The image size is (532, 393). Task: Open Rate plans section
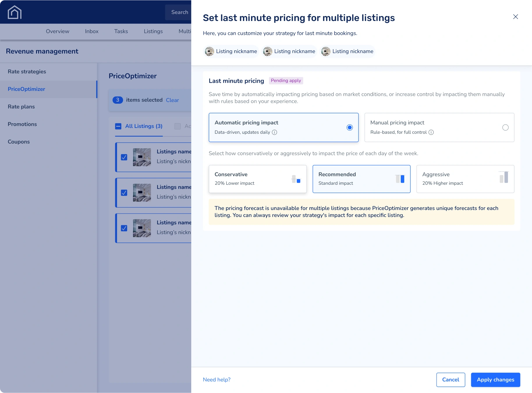pyautogui.click(x=48, y=107)
